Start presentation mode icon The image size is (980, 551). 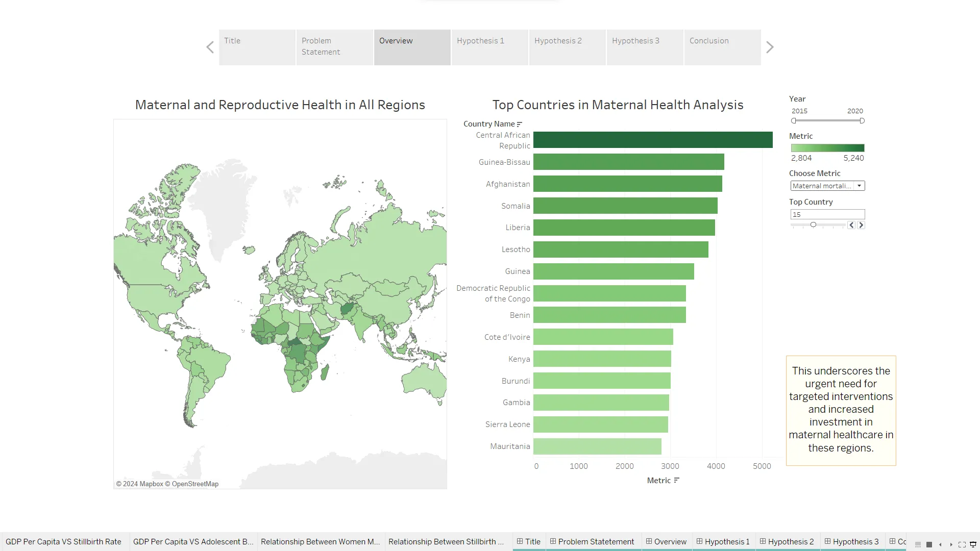pos(973,545)
